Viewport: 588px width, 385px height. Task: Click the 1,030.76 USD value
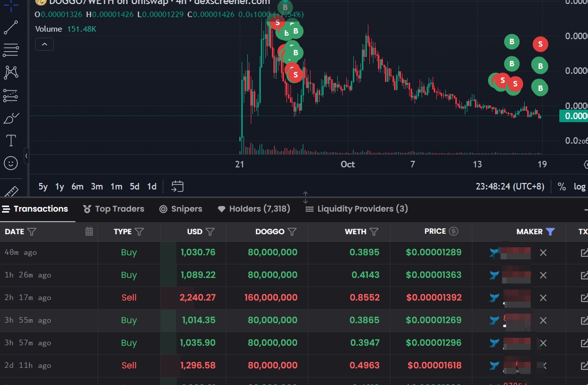tap(198, 252)
